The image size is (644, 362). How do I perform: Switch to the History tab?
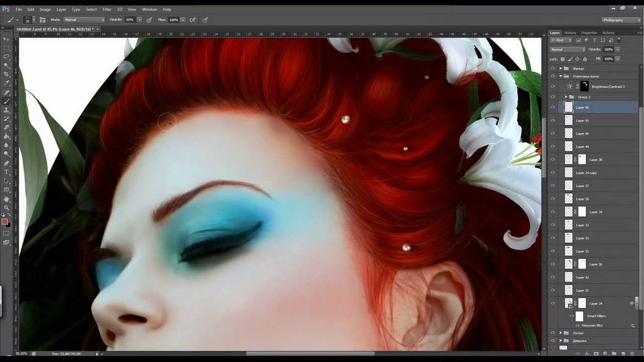coord(570,33)
